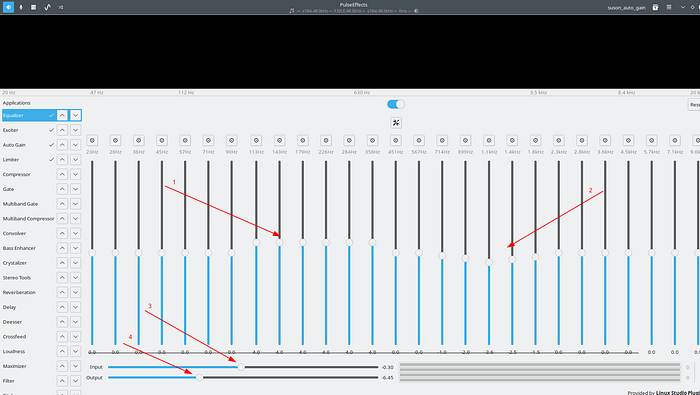Click the Input gain slider handle
This screenshot has height=395, width=700.
tap(241, 367)
